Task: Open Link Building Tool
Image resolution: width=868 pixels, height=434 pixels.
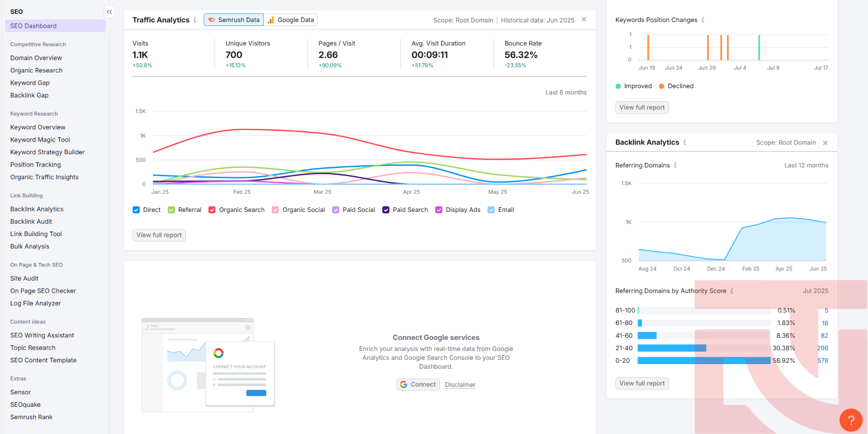Action: 36,234
